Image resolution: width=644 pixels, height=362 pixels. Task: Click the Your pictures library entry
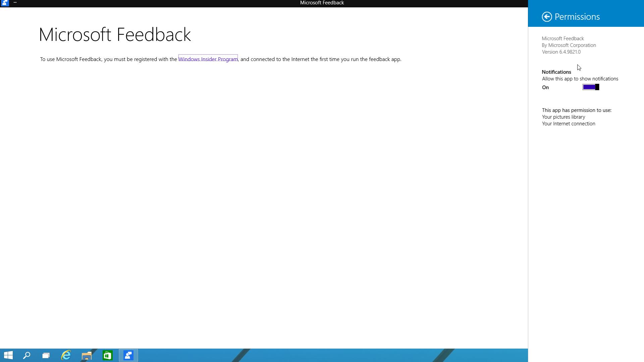[563, 117]
